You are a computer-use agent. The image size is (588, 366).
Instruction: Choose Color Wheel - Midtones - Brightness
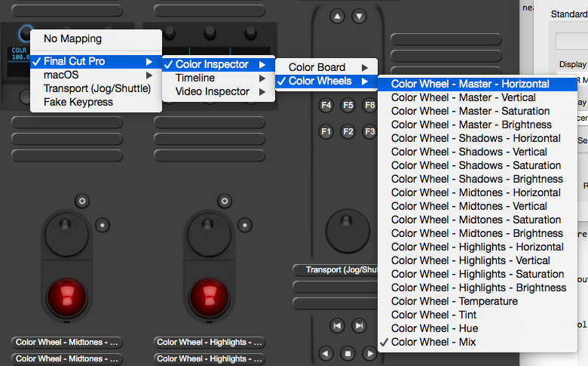[477, 233]
